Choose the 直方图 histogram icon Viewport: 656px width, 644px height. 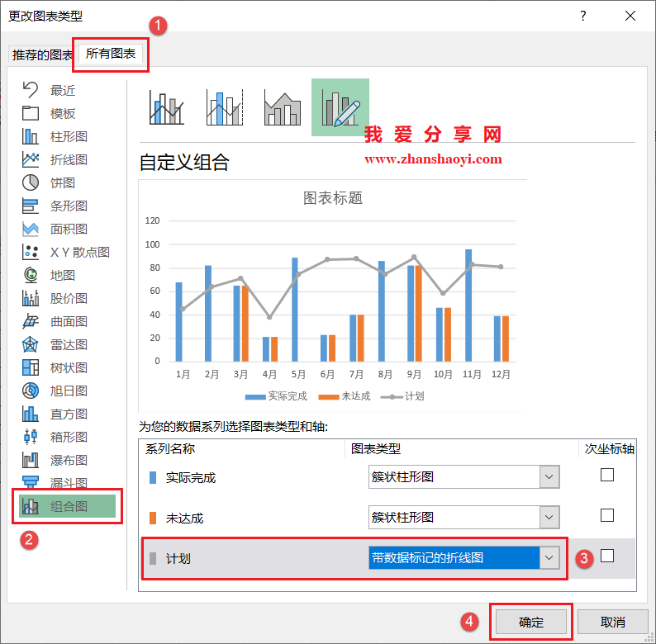pos(30,414)
